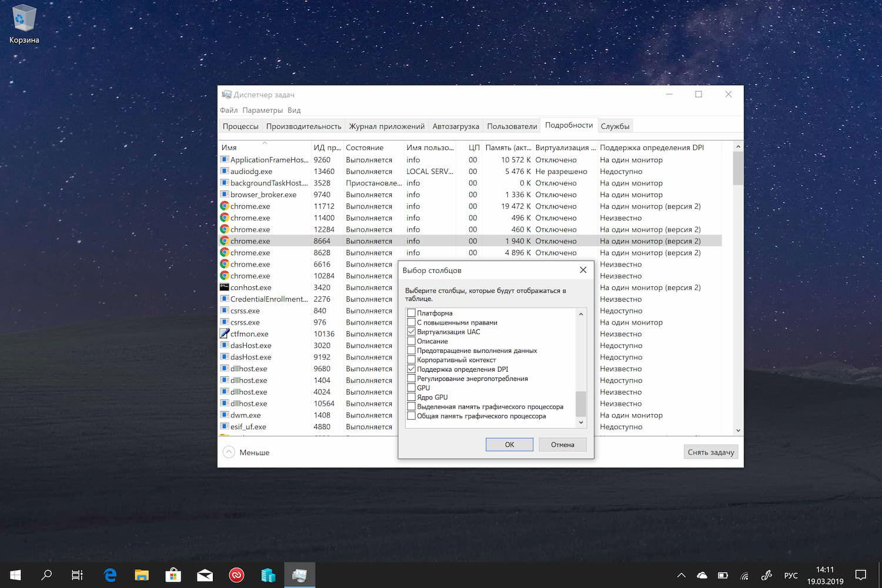The image size is (882, 588).
Task: Check the GPU column checkbox
Action: tap(411, 387)
